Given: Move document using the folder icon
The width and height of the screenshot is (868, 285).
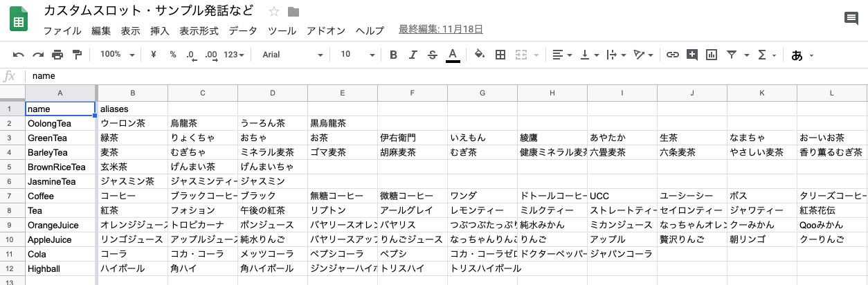Looking at the screenshot, I should click(293, 12).
